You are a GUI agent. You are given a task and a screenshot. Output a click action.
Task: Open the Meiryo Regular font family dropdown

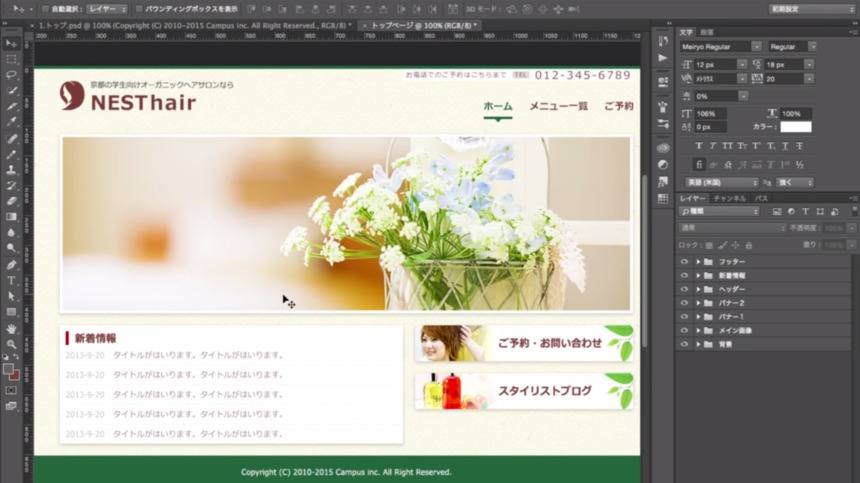[721, 47]
